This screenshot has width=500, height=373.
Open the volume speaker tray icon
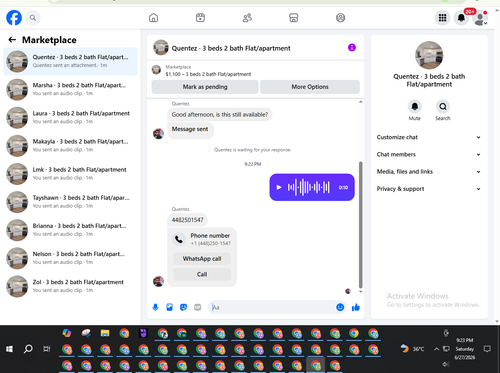pos(446,364)
